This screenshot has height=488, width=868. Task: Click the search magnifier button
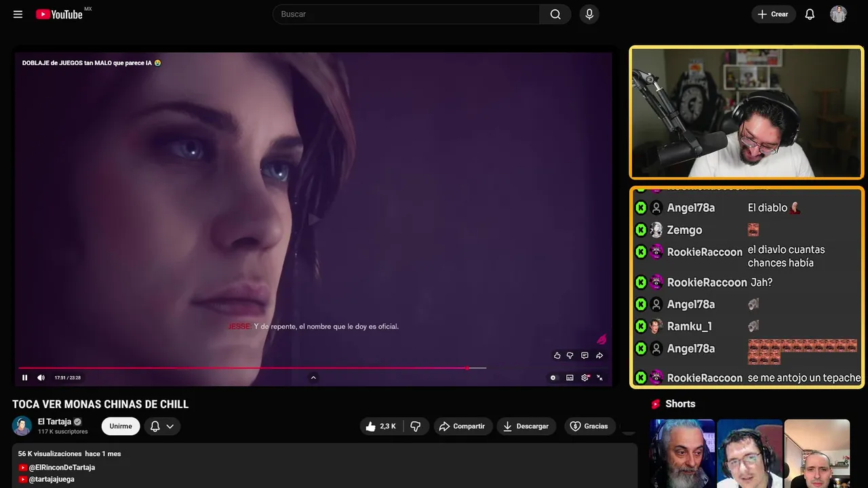[555, 14]
